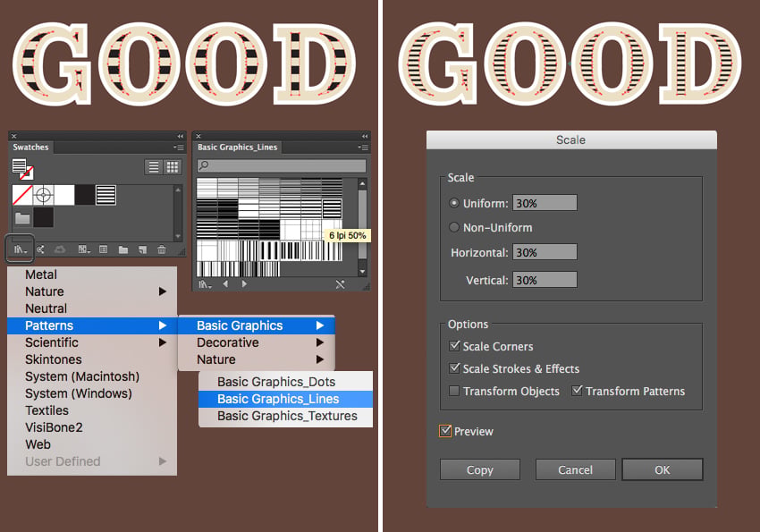Toggle Scale Strokes & Effects checkbox

454,368
